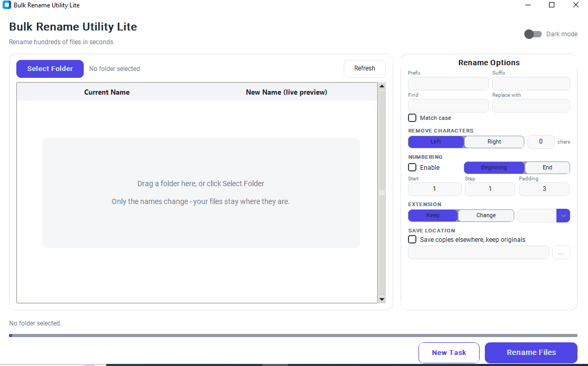This screenshot has height=366, width=588.
Task: Open the extension dropdown arrow
Action: (x=563, y=216)
